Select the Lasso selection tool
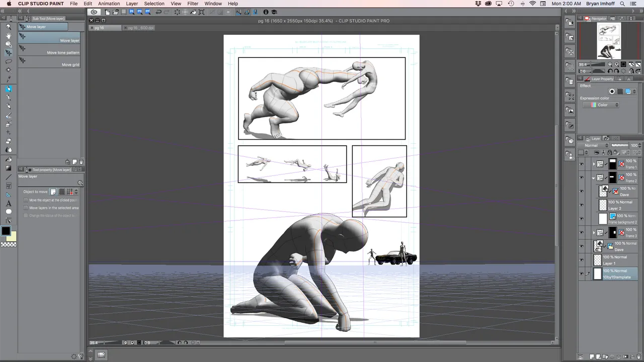This screenshot has height=362, width=644. pos(9,61)
